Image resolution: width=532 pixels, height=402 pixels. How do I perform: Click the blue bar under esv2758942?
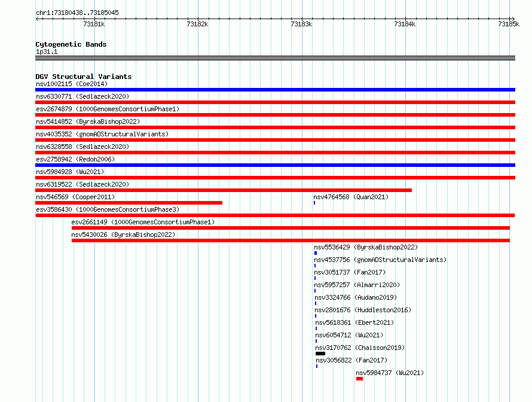click(x=275, y=165)
